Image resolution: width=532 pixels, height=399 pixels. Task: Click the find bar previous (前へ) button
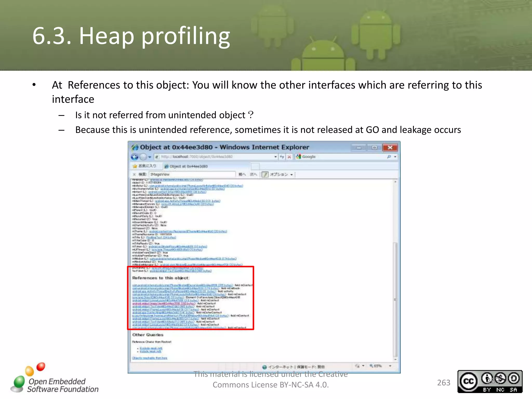click(242, 174)
